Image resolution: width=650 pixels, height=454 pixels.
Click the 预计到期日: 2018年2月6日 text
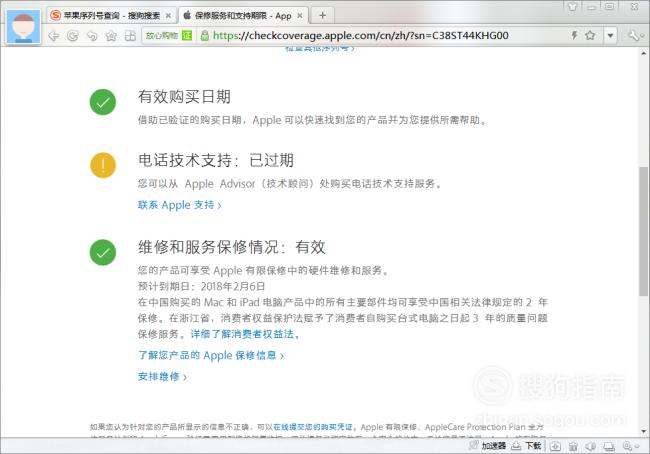(201, 286)
